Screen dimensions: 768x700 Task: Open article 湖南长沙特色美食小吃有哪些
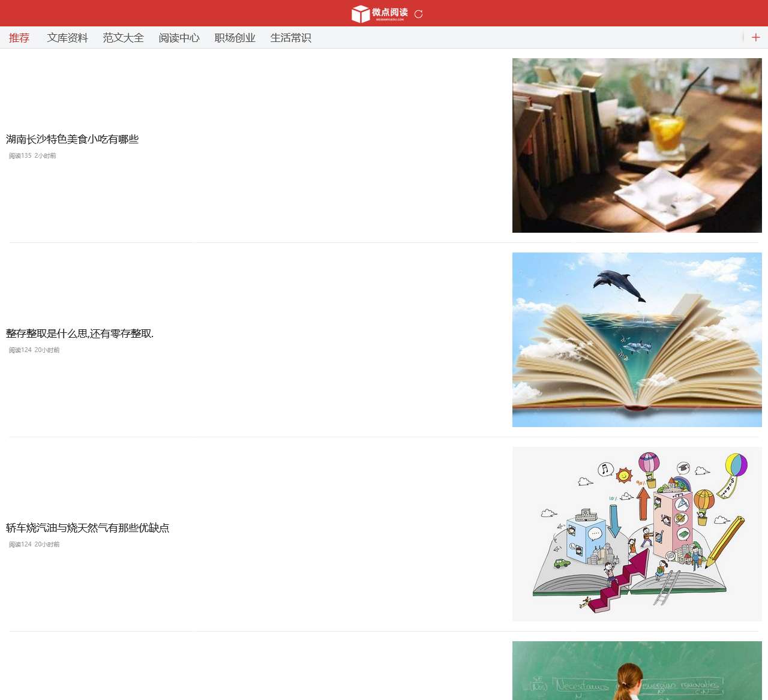73,139
